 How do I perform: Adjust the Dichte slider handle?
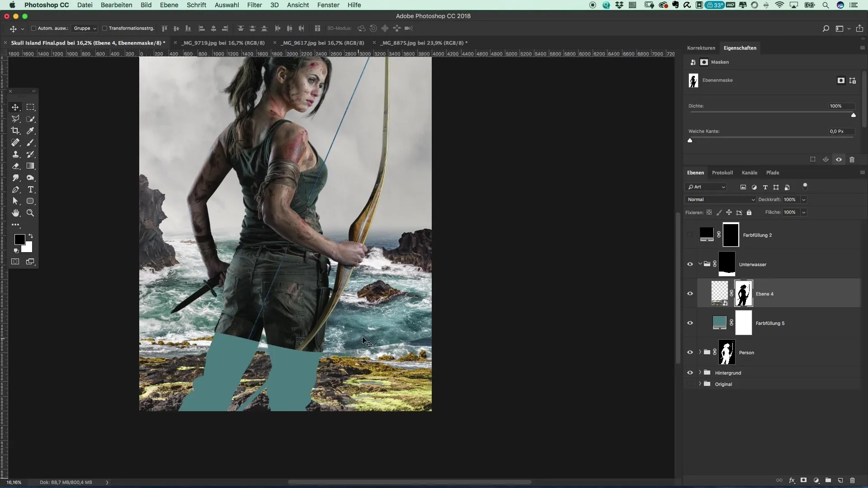pyautogui.click(x=854, y=115)
